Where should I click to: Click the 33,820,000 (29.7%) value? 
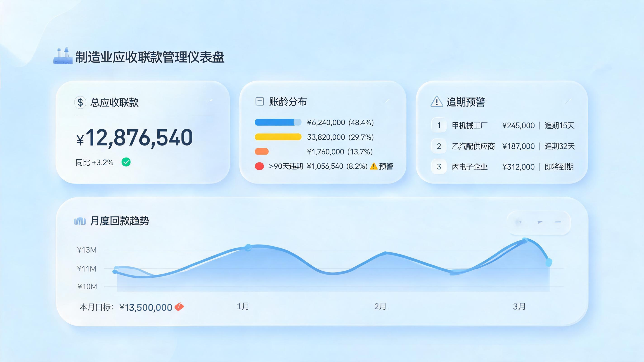(340, 137)
